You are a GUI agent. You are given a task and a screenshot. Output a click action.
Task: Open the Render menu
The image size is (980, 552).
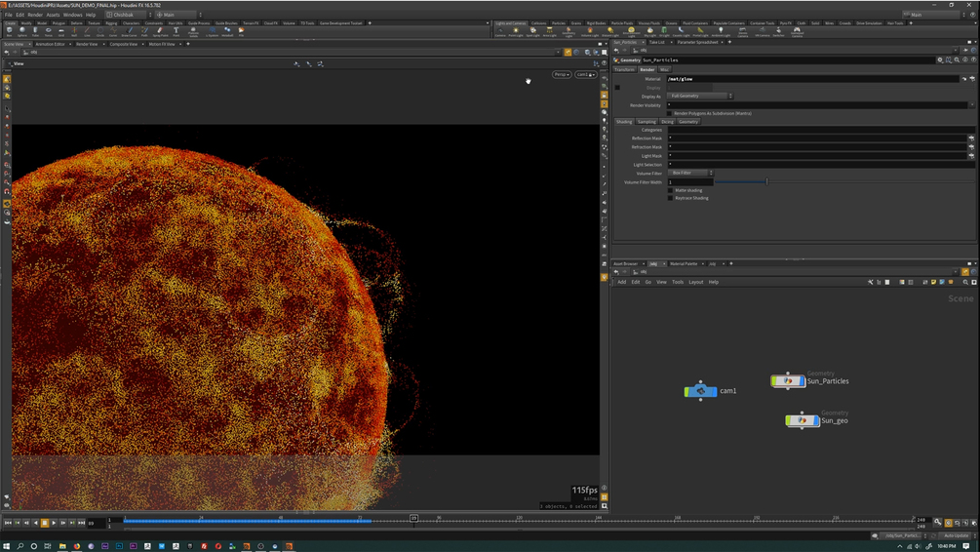point(35,15)
